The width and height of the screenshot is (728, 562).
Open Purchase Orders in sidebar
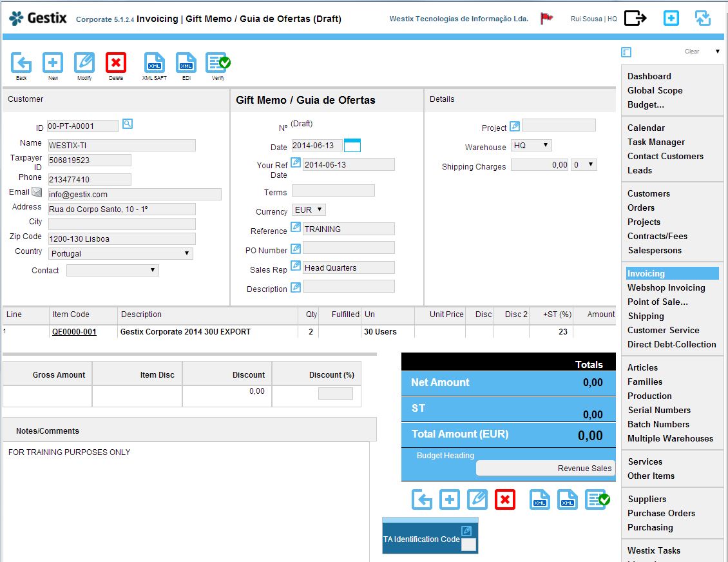click(x=661, y=513)
